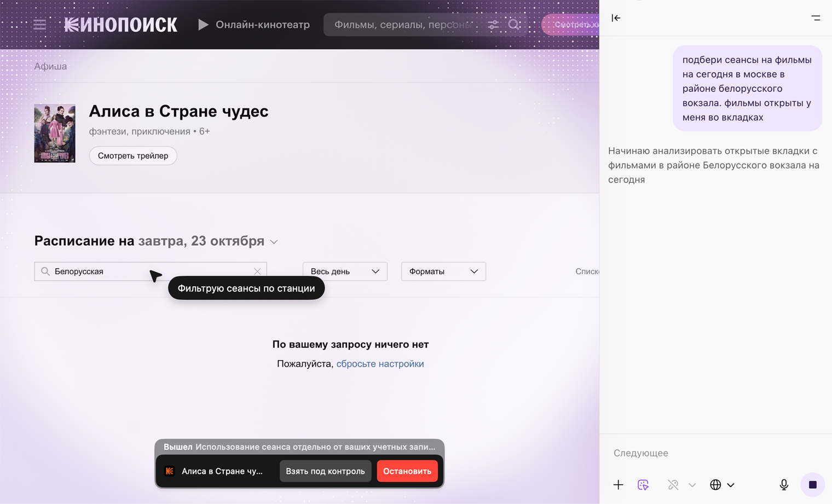
Task: Open the search filters sliders icon
Action: 492,24
